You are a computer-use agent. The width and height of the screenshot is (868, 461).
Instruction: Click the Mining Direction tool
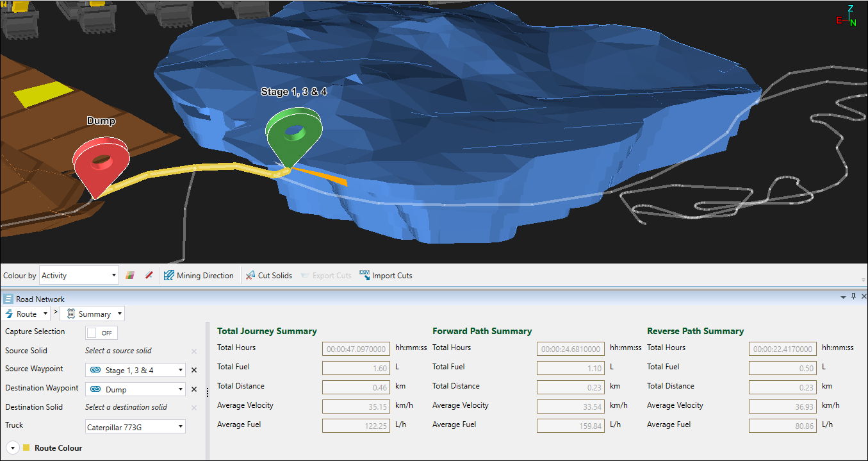point(199,276)
